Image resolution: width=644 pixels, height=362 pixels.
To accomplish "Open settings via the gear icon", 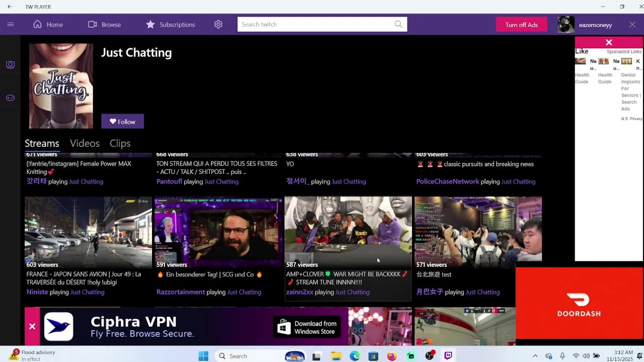I will 218,24.
